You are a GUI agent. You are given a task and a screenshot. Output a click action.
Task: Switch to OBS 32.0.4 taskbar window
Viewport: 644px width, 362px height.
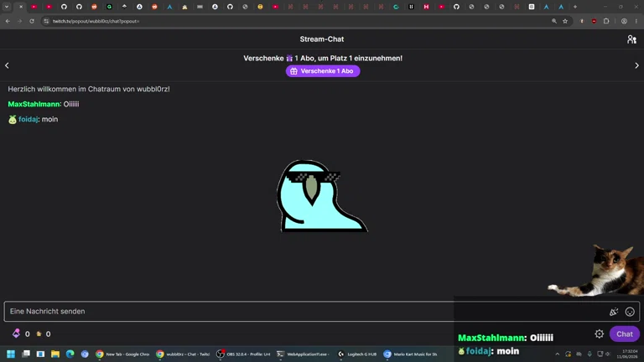tap(243, 354)
